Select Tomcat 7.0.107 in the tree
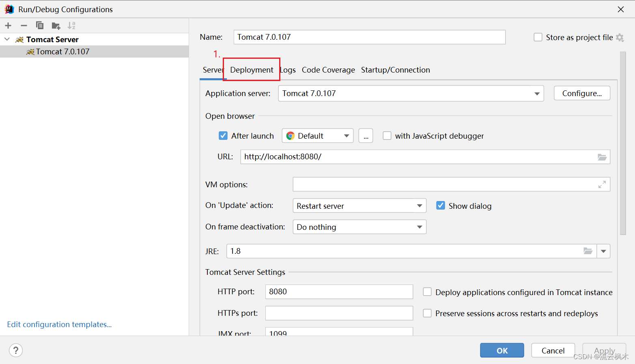The width and height of the screenshot is (635, 364). (94, 51)
